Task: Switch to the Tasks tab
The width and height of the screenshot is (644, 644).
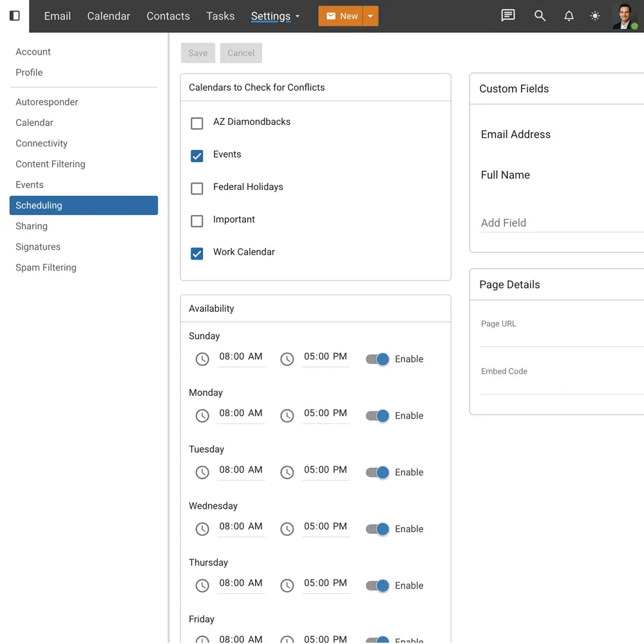Action: coord(220,16)
